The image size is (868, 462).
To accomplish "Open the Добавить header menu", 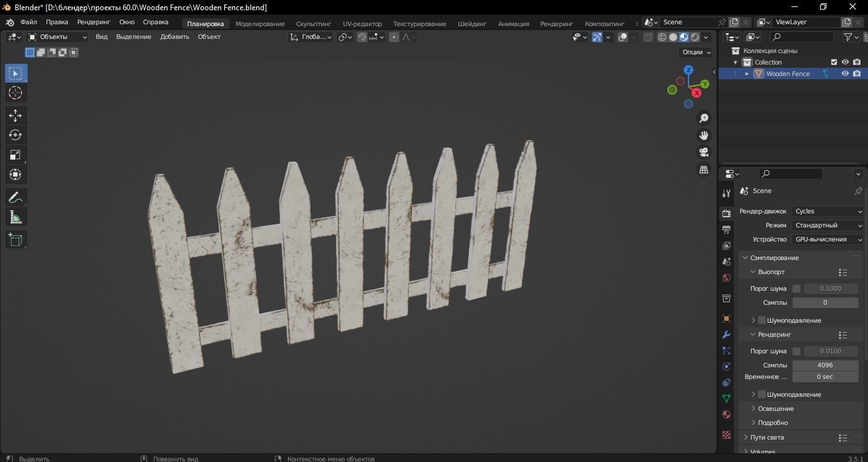I will pos(175,37).
